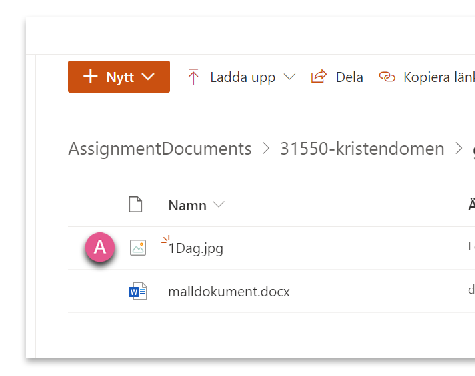
Task: Click the file type column header icon
Action: coord(136,204)
